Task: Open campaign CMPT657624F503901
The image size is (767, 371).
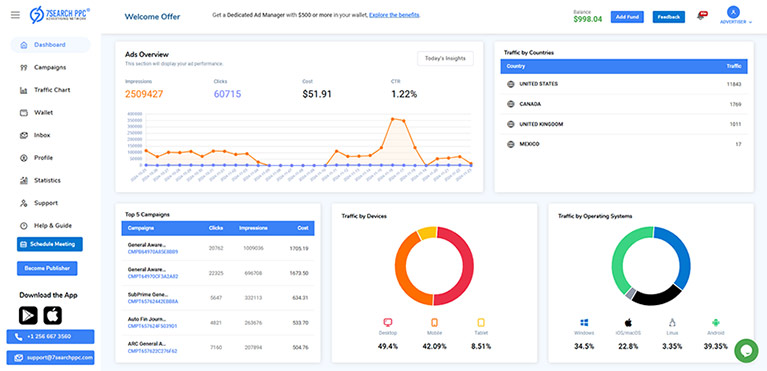Action: (x=152, y=326)
